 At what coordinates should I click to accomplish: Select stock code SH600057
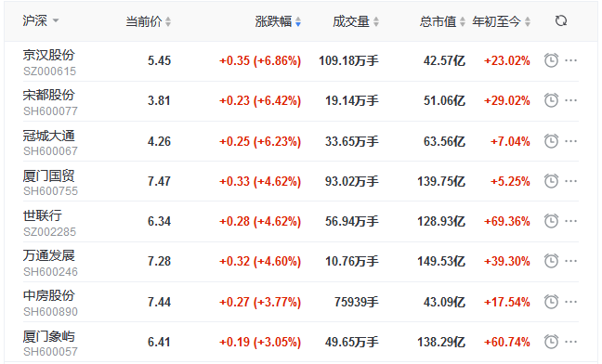coord(50,352)
